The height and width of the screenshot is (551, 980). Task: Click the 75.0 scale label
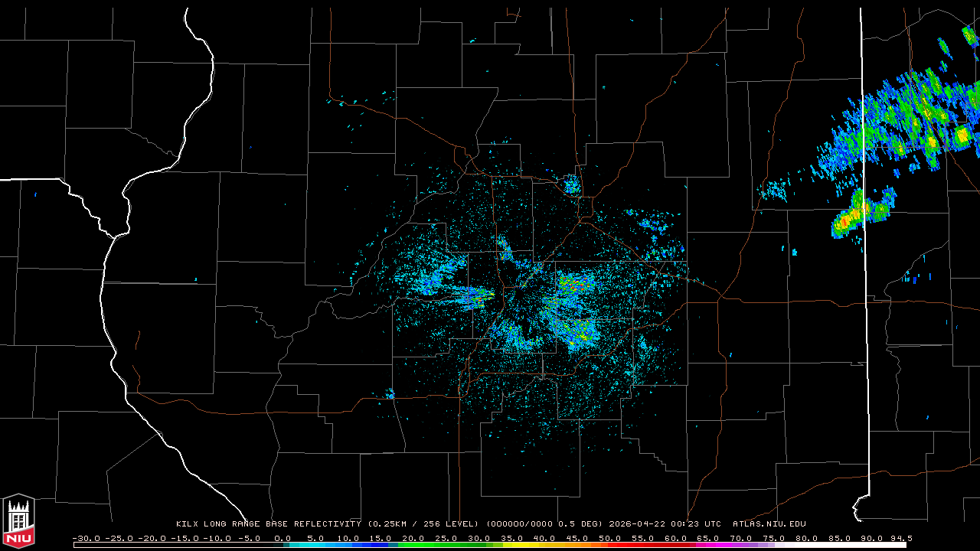click(775, 538)
